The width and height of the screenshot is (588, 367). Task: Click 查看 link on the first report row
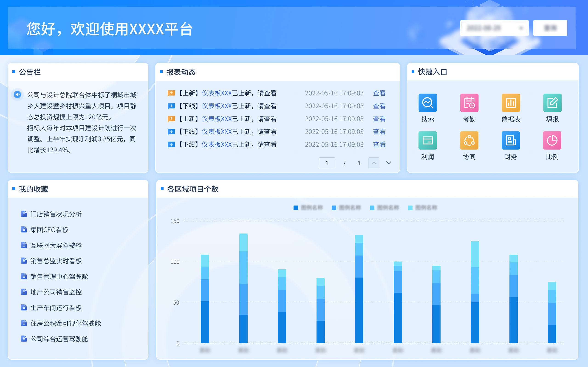(379, 93)
